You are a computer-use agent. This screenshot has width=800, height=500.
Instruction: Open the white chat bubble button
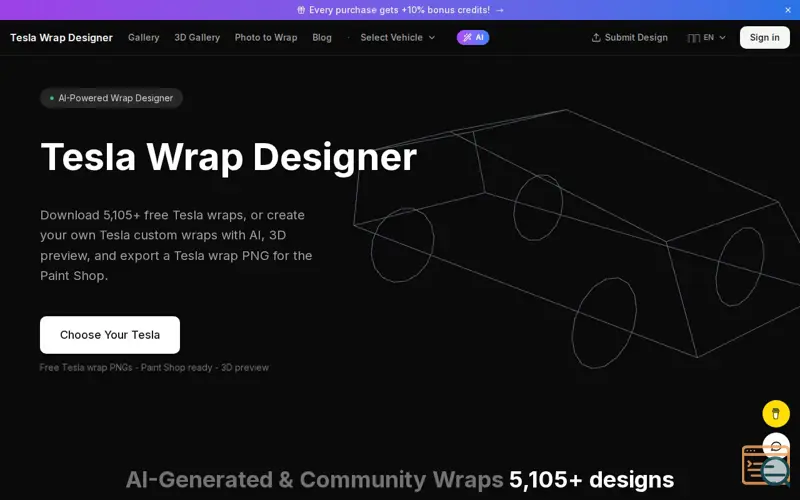tap(776, 445)
